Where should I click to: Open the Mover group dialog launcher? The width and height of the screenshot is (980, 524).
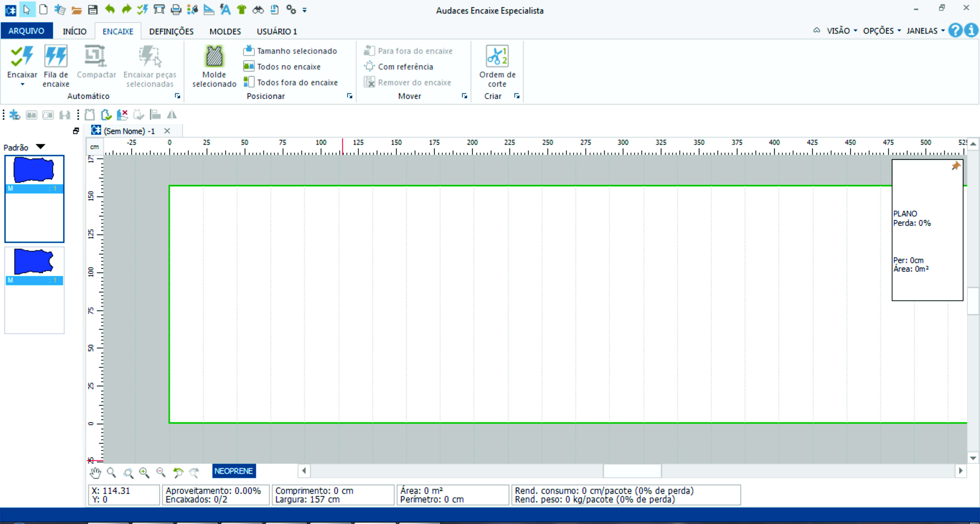(x=465, y=96)
